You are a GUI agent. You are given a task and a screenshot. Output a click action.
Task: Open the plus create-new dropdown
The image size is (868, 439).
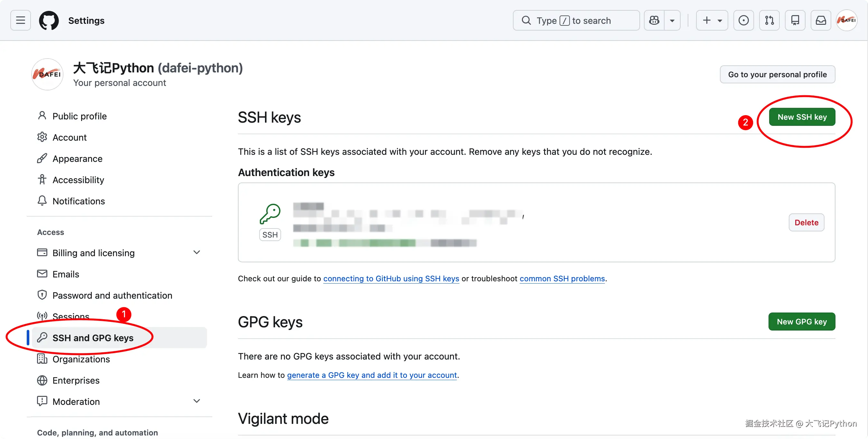coord(712,21)
